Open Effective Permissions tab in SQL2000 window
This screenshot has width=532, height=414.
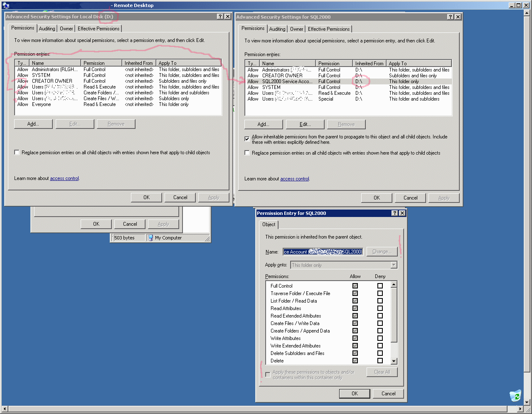click(x=329, y=29)
